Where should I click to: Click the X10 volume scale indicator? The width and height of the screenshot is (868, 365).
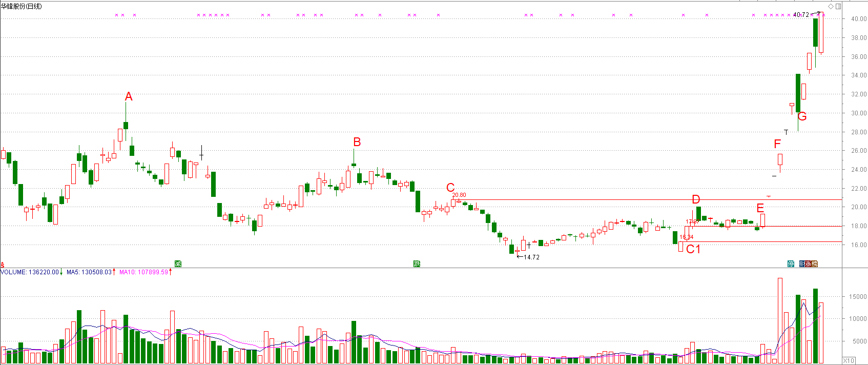pos(849,361)
